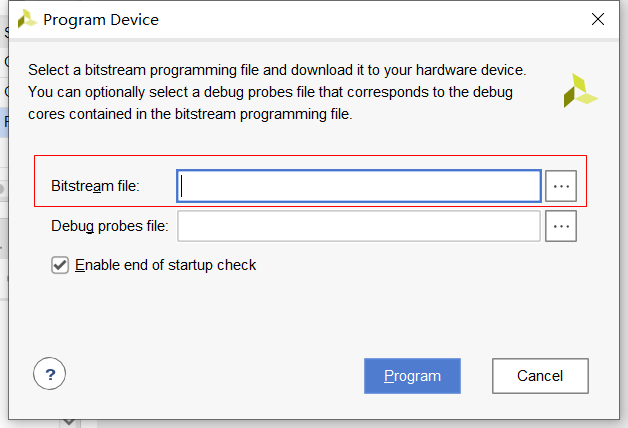Toggle the end of startup check checkbox
Viewport: 628px width, 428px height.
(60, 265)
